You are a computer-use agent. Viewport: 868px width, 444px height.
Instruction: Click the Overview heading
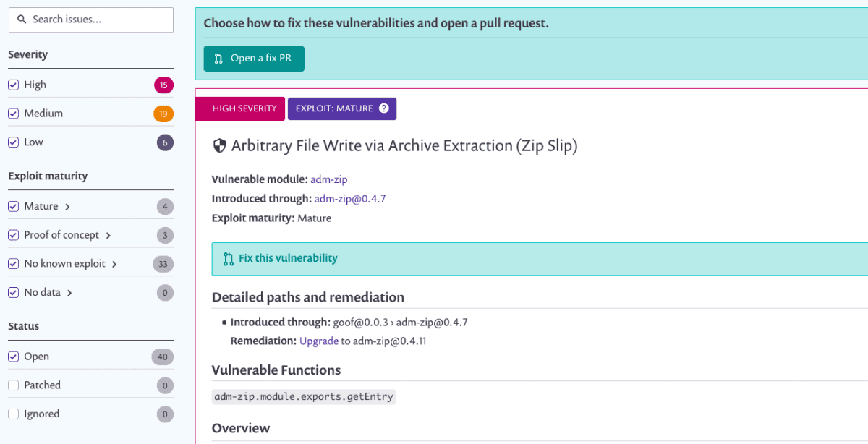click(x=241, y=429)
